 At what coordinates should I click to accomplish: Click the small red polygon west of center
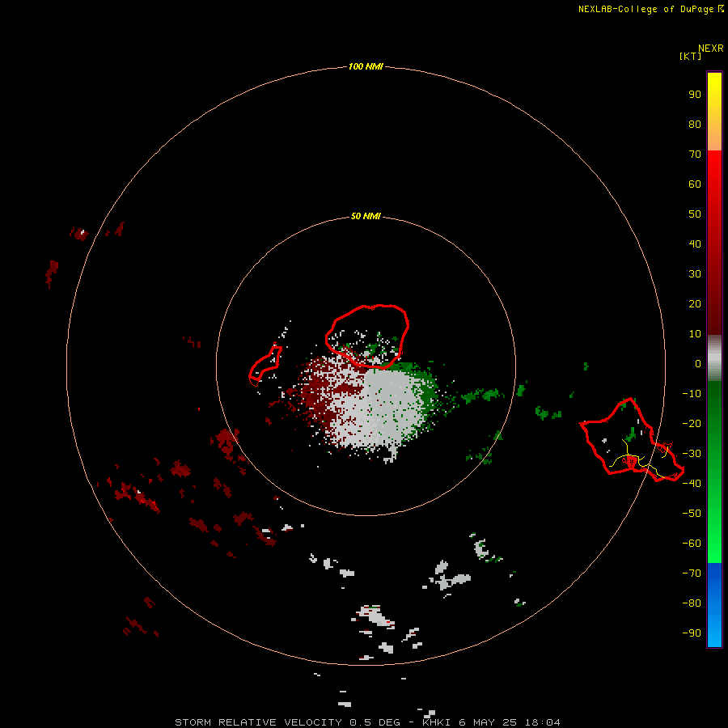265,366
